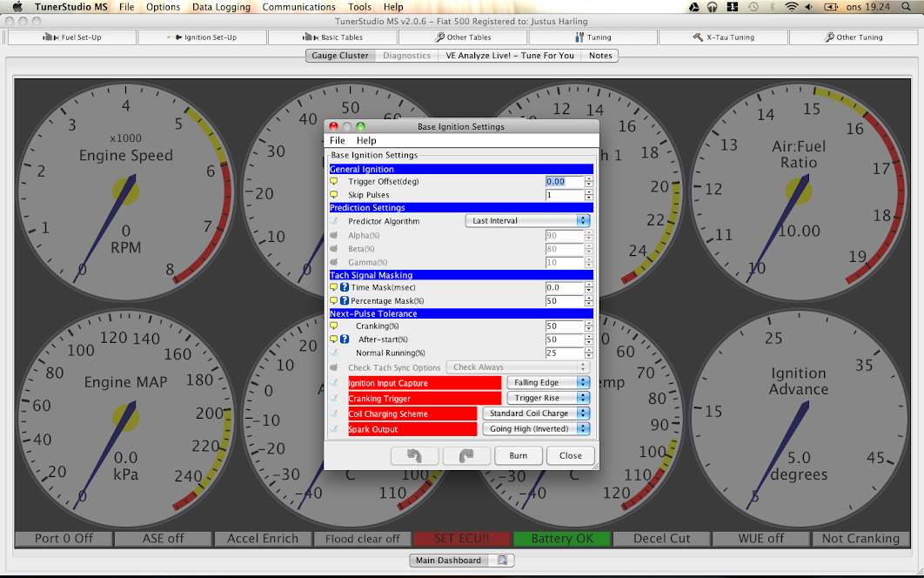Click the yellow note icon beside Percentage Mask
The image size is (924, 578).
click(x=333, y=301)
